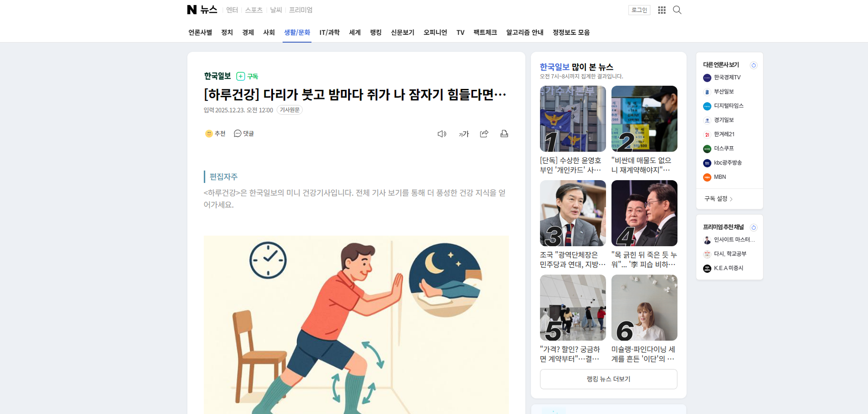
Task: Subscribe to 한국일보 with plus 구독 button
Action: pyautogui.click(x=247, y=76)
